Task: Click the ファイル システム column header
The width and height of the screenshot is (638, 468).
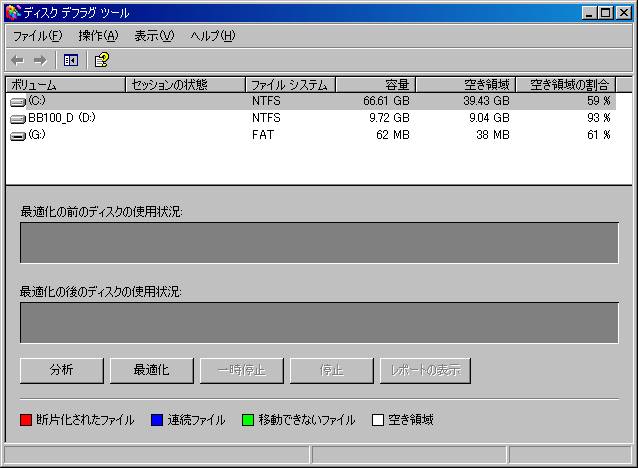Action: (x=290, y=85)
